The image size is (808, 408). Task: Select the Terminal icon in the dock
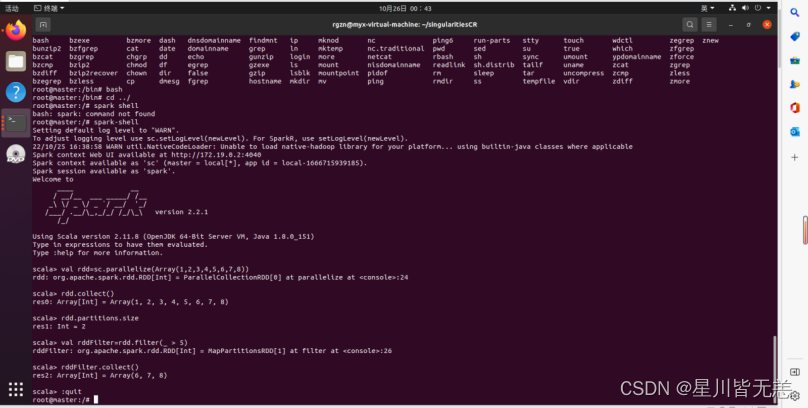click(16, 123)
